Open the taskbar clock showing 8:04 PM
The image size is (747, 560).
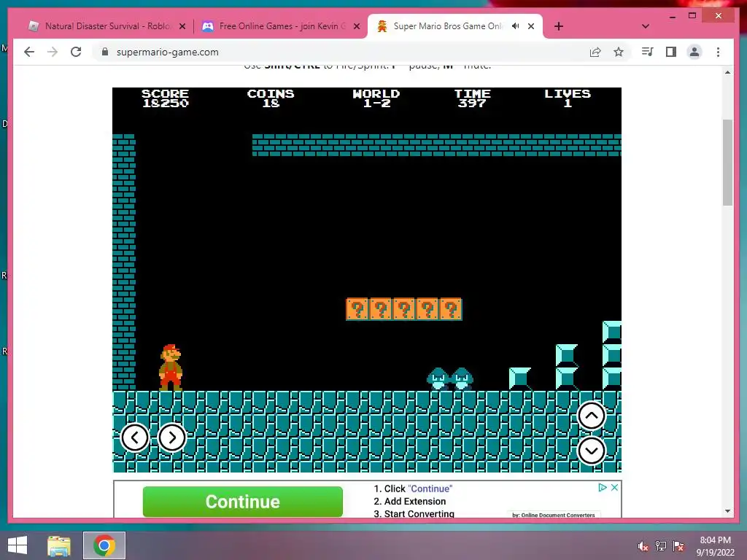[715, 546]
